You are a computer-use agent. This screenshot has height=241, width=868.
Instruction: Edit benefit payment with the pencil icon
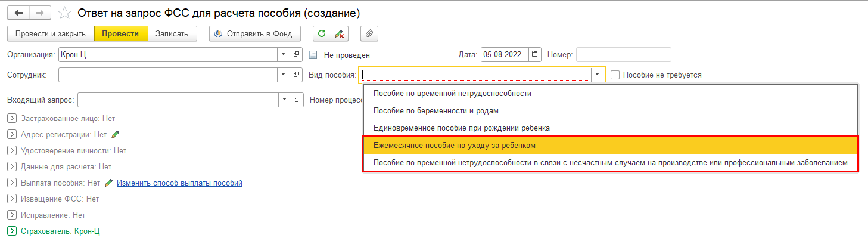coord(108,183)
